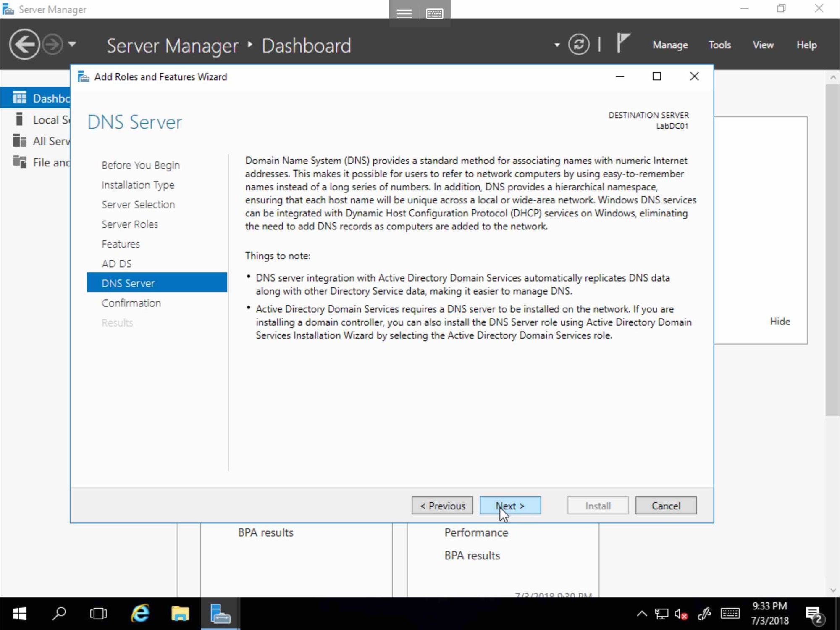
Task: Open Task View from taskbar
Action: tap(98, 614)
